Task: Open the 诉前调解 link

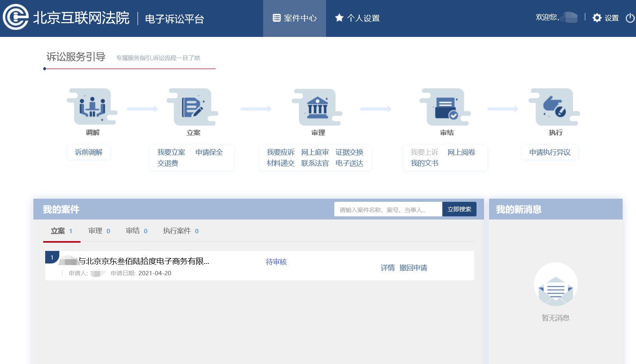Action: point(89,152)
